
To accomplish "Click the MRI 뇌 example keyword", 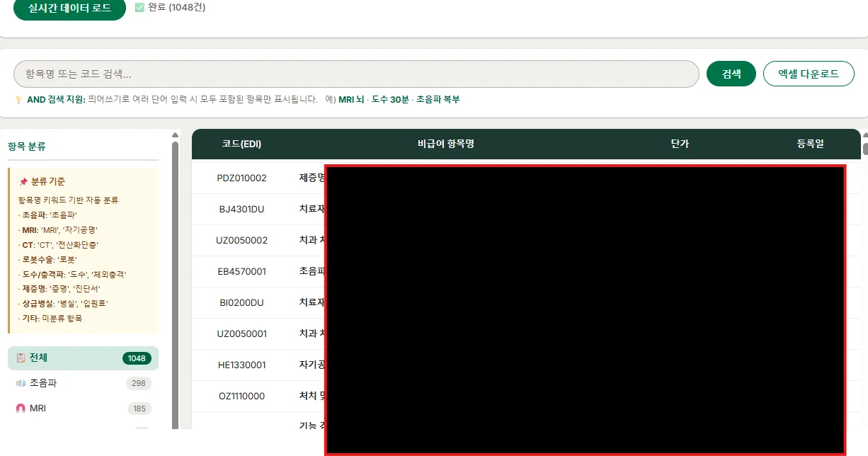I will [x=351, y=100].
